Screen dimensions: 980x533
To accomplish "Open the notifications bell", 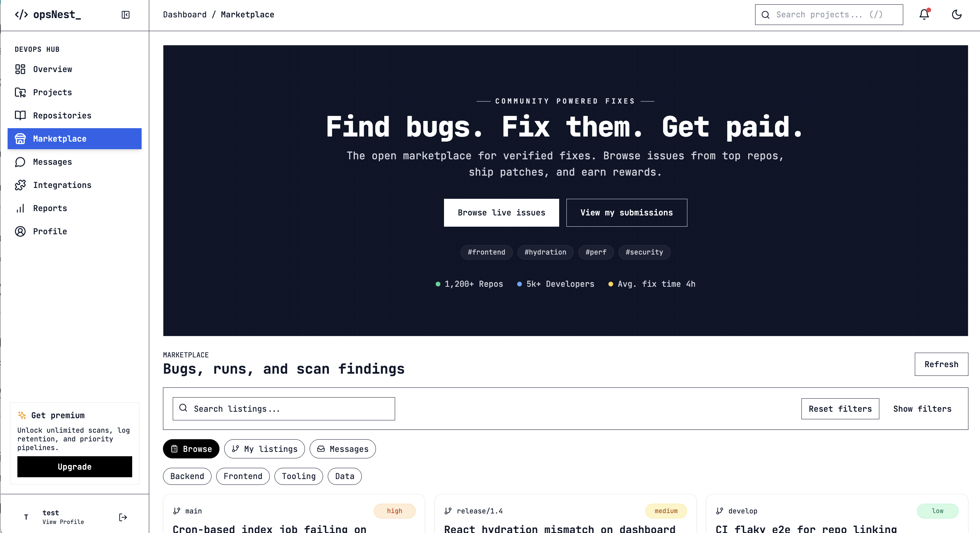I will (x=924, y=14).
